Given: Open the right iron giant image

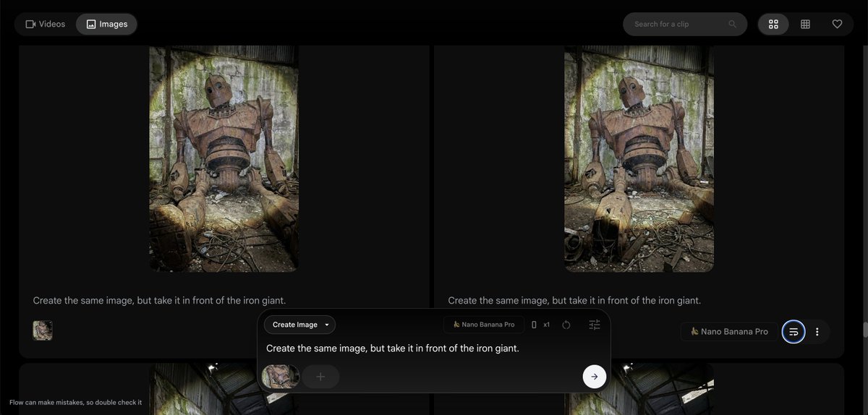Looking at the screenshot, I should pos(639,158).
